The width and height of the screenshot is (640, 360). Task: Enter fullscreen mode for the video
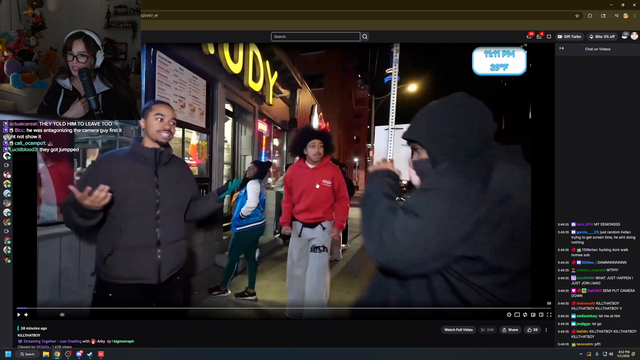coord(549,315)
